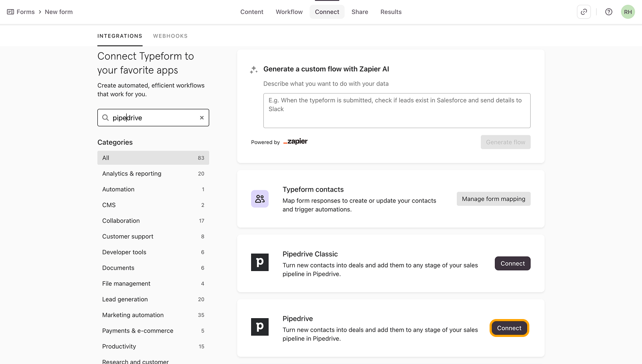The height and width of the screenshot is (364, 642).
Task: Choose the Developer tools category
Action: pos(153,252)
